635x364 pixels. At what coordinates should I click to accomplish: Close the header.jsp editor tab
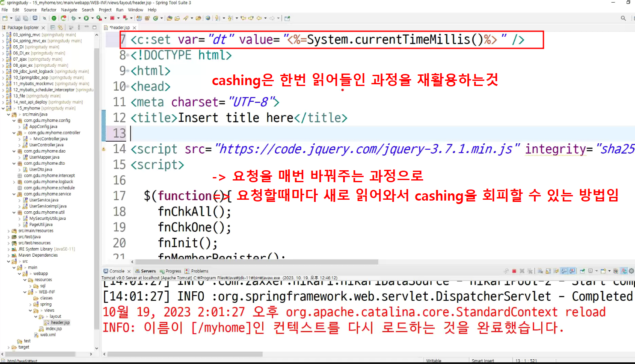134,27
